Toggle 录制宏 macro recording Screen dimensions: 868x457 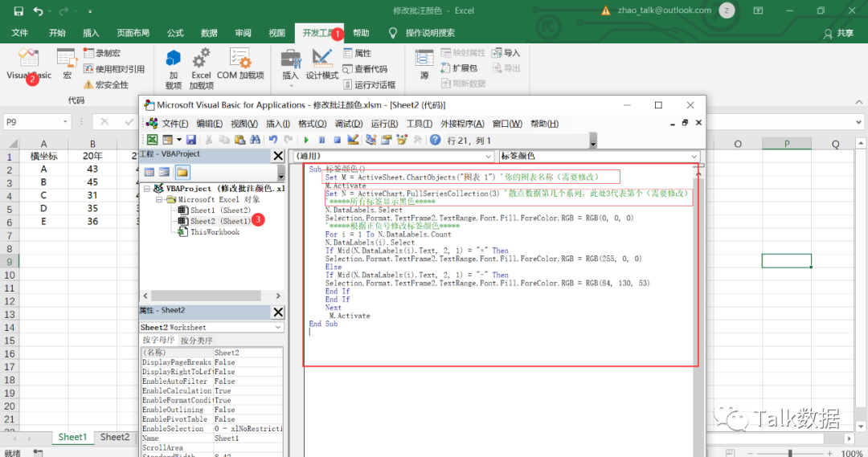(x=102, y=53)
